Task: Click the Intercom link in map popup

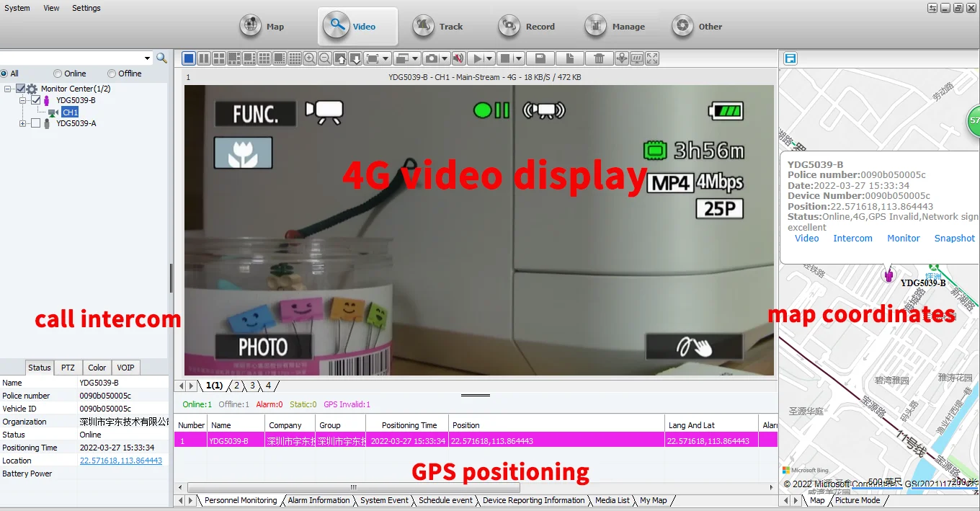Action: [x=852, y=239]
